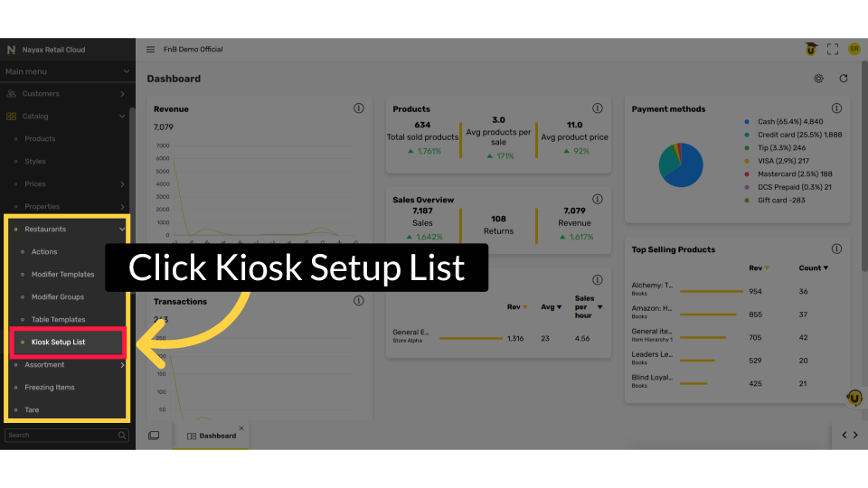Refresh the dashboard with reload icon
Viewport: 868px width, 488px height.
pos(844,79)
